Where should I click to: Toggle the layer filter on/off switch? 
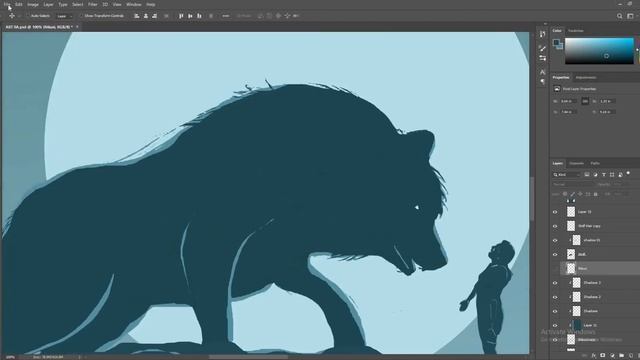tap(629, 173)
